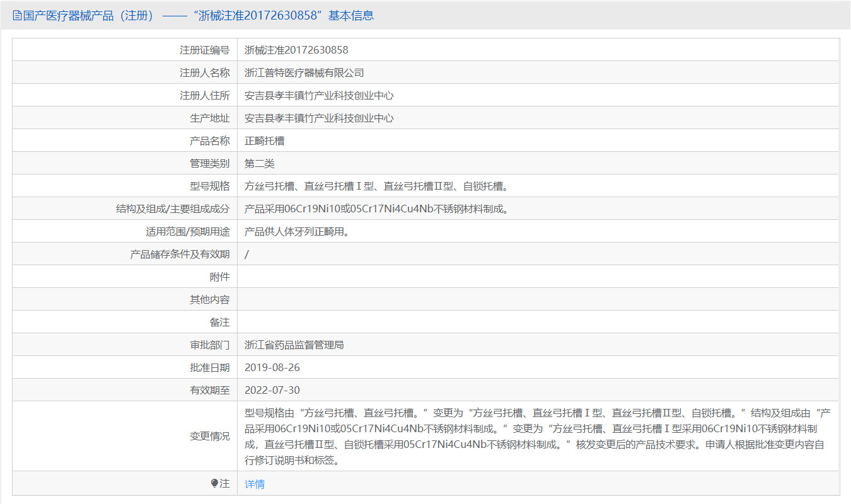Viewport: 851px width, 504px height.
Task: Click the 型号规格 label
Action: (x=210, y=186)
